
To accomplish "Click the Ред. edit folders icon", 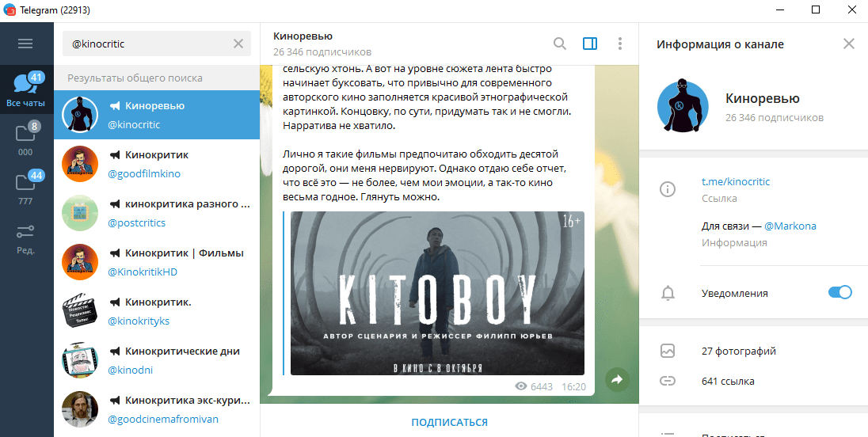I will pos(26,236).
